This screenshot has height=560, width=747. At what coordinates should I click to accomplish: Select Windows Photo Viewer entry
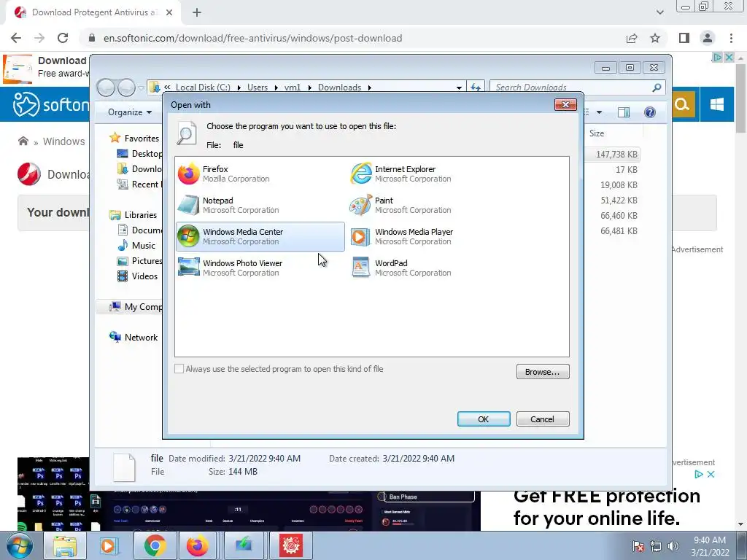[x=260, y=268]
